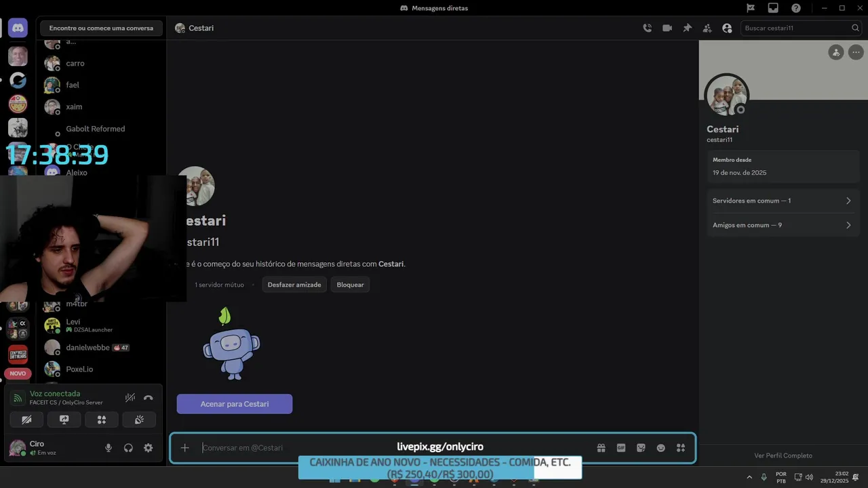Share your screen from voice panel
This screenshot has width=868, height=488.
click(x=64, y=420)
